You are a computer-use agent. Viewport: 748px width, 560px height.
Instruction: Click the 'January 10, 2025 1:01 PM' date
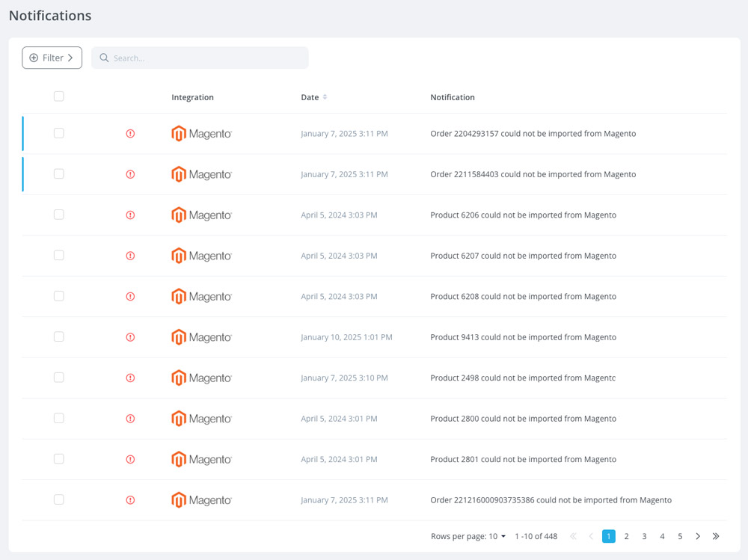pos(346,337)
